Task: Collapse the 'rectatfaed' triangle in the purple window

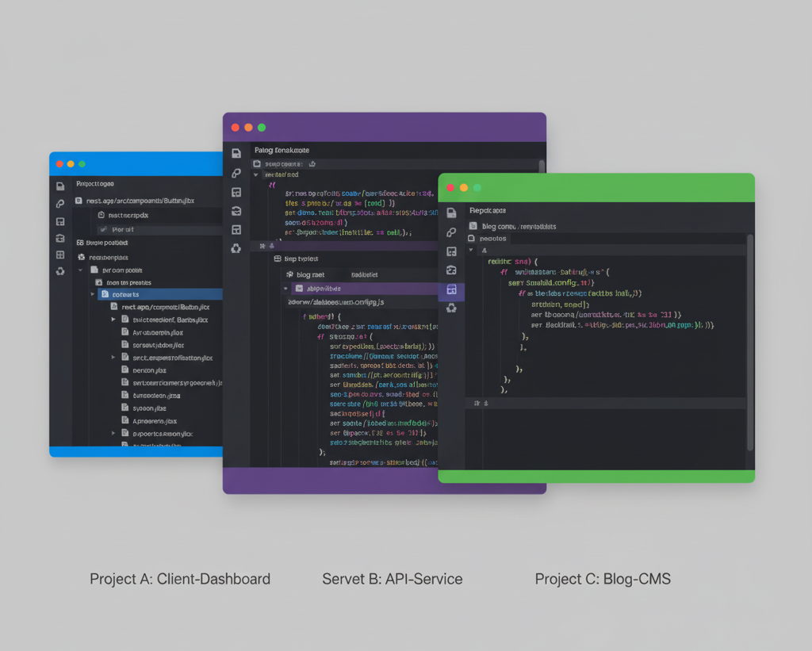Action: click(256, 175)
